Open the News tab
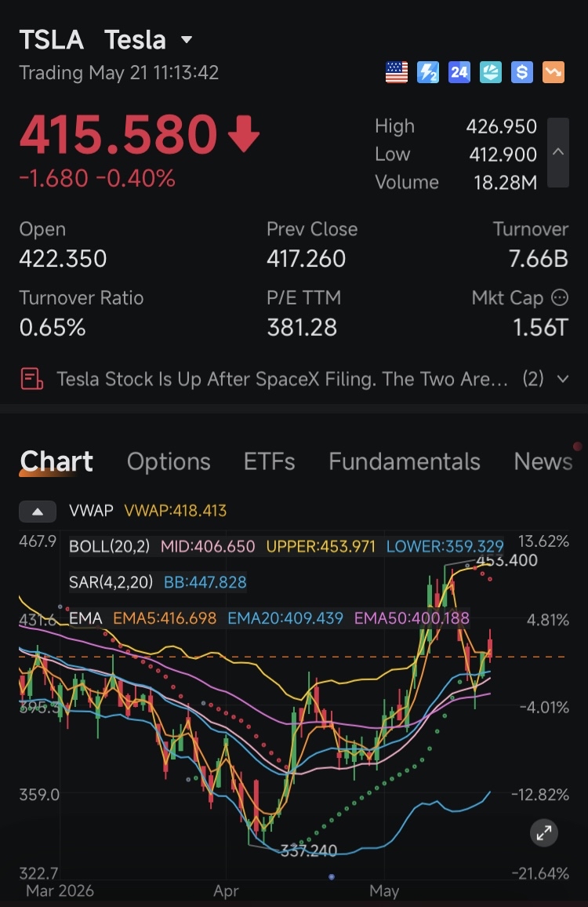Viewport: 588px width, 907px height. 543,461
